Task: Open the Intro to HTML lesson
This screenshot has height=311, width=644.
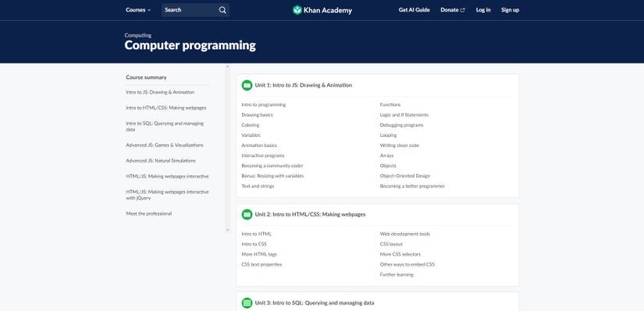Action: tap(257, 234)
